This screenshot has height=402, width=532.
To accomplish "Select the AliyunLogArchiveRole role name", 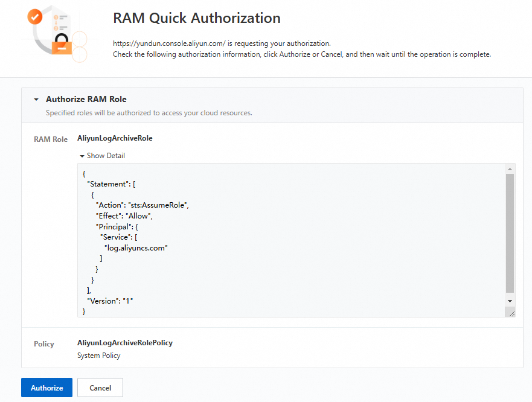I will pos(115,138).
